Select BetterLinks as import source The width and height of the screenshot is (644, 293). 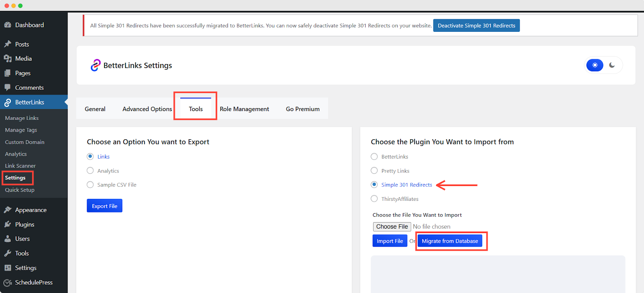tap(374, 157)
